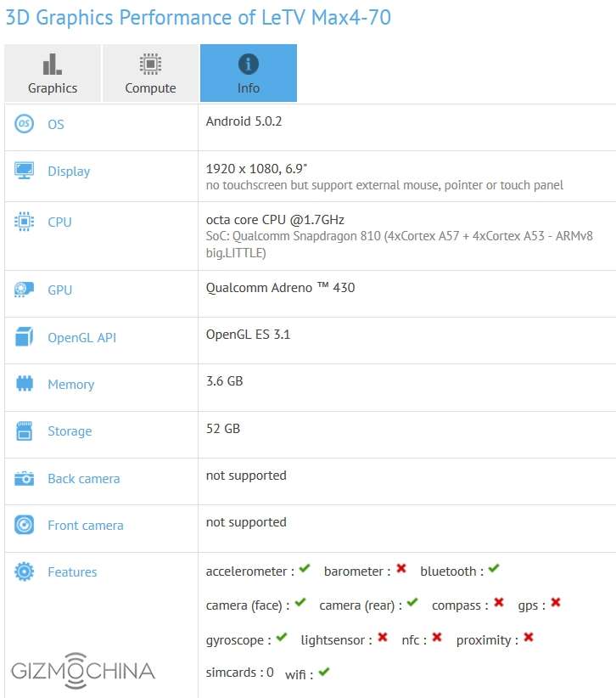The width and height of the screenshot is (616, 698).
Task: Click the no touchscreen support note
Action: click(x=384, y=185)
